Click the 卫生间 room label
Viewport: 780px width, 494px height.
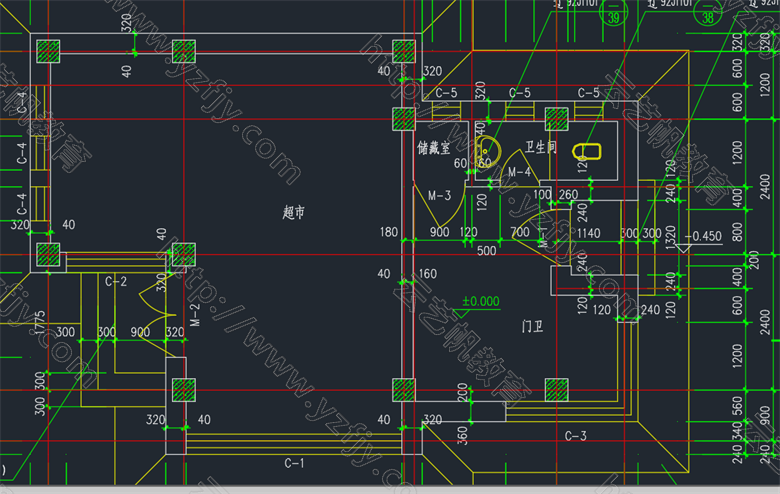point(541,147)
